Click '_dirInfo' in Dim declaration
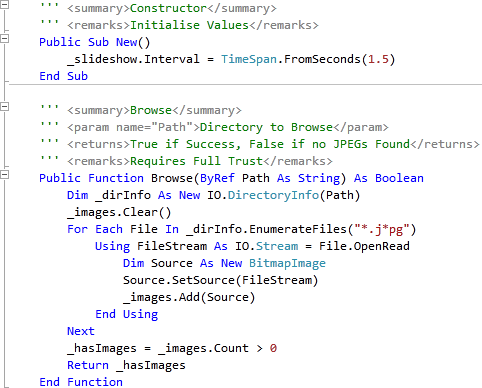 coord(123,195)
